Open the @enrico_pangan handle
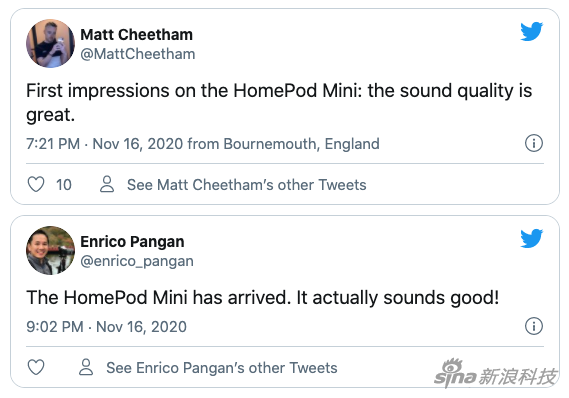This screenshot has height=398, width=569. click(x=137, y=261)
